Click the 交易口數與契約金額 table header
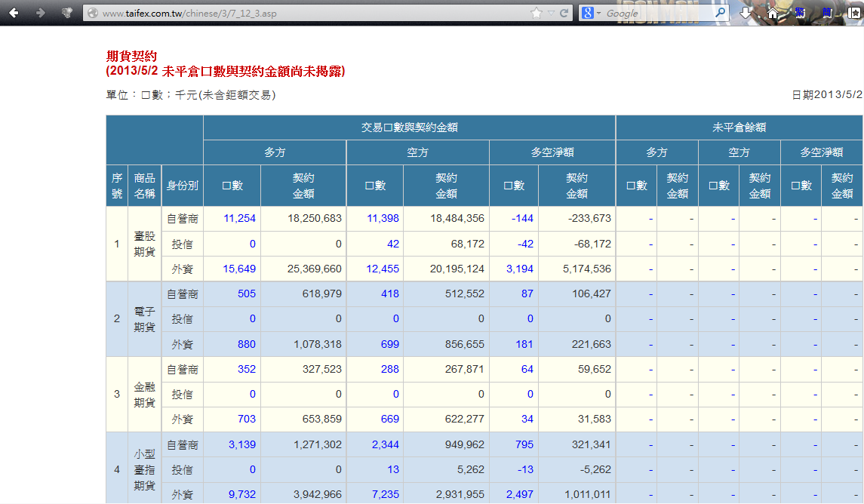The image size is (864, 504). [x=410, y=128]
